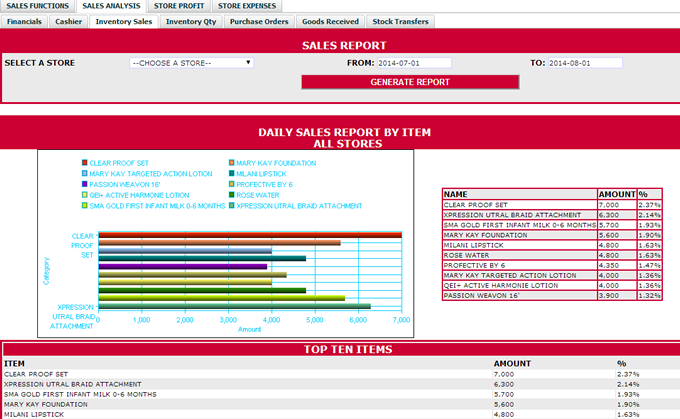Click CLEAR PROOF SET in summary table
The height and width of the screenshot is (419, 680).
475,205
